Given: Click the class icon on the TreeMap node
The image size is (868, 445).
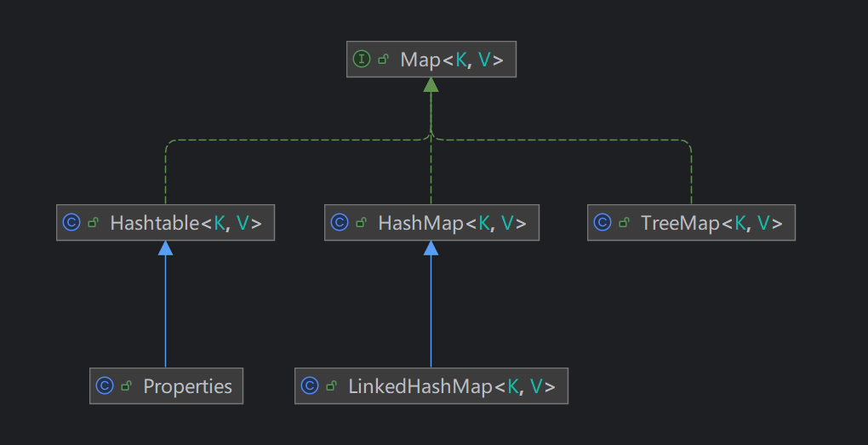Looking at the screenshot, I should [x=602, y=223].
